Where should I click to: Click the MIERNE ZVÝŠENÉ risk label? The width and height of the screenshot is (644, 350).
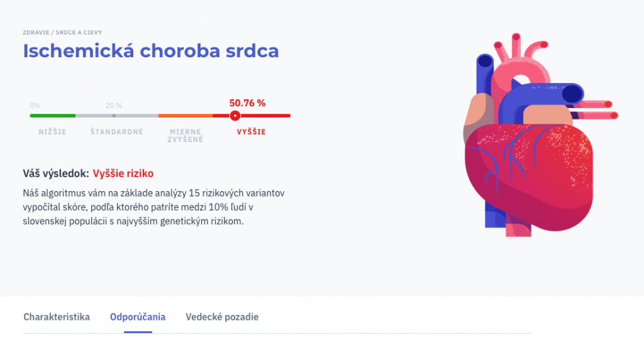(x=186, y=135)
